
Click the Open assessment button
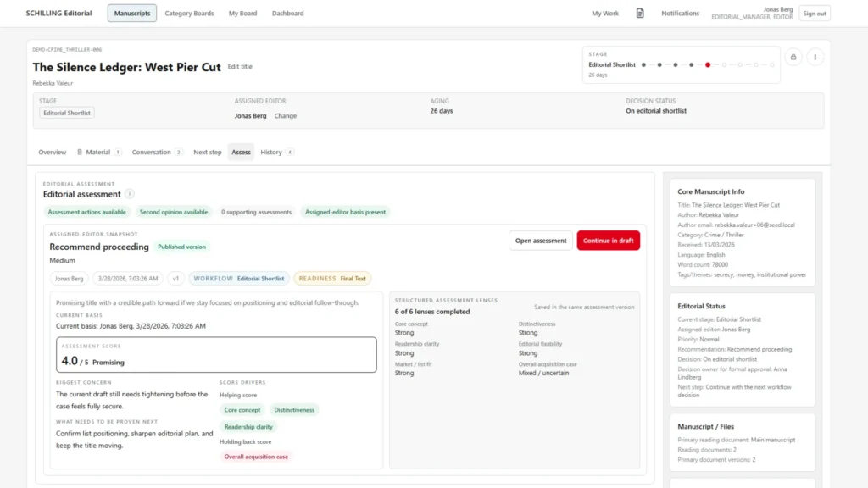540,241
